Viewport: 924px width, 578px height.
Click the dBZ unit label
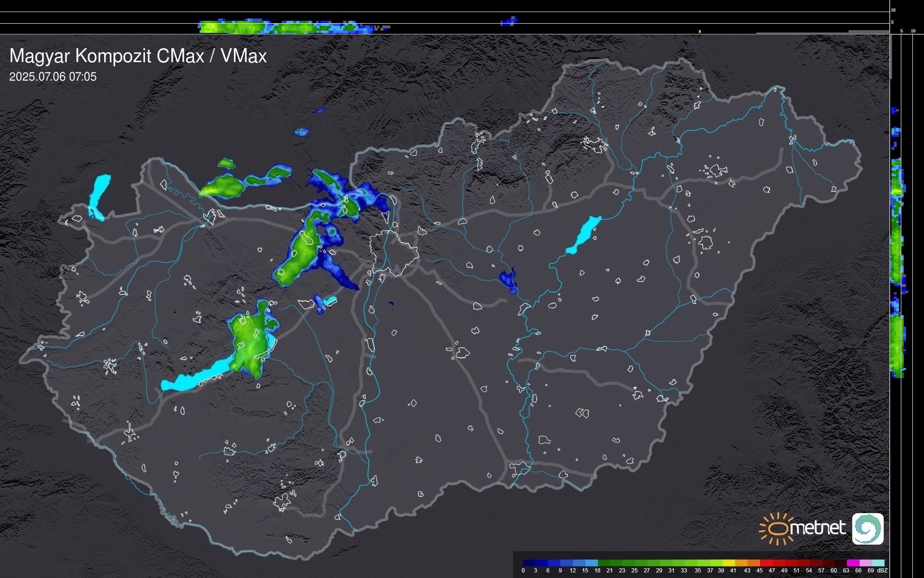(882, 571)
